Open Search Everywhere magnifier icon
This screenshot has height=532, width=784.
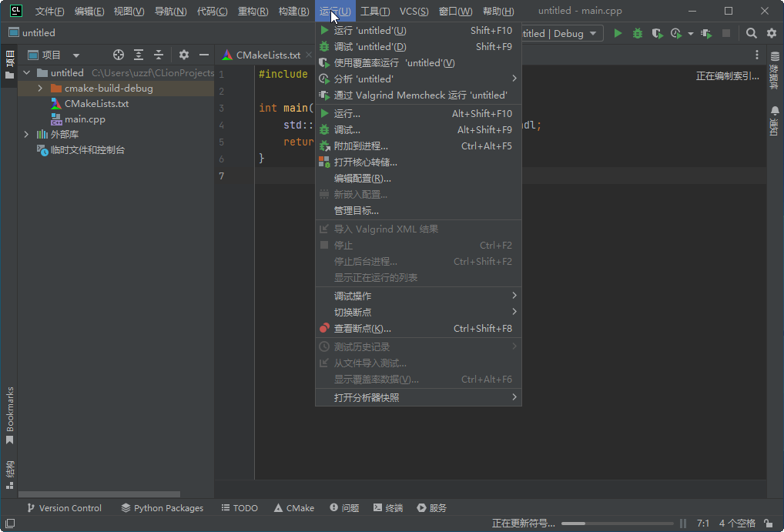(x=751, y=34)
